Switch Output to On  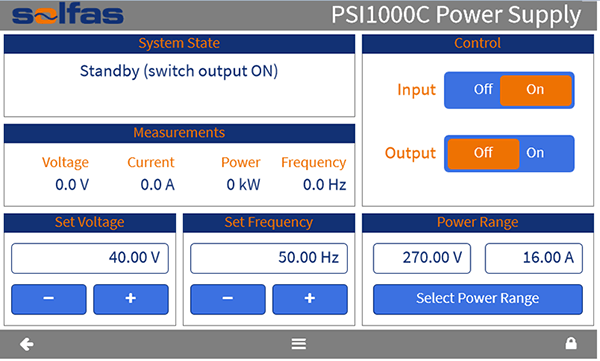point(546,153)
